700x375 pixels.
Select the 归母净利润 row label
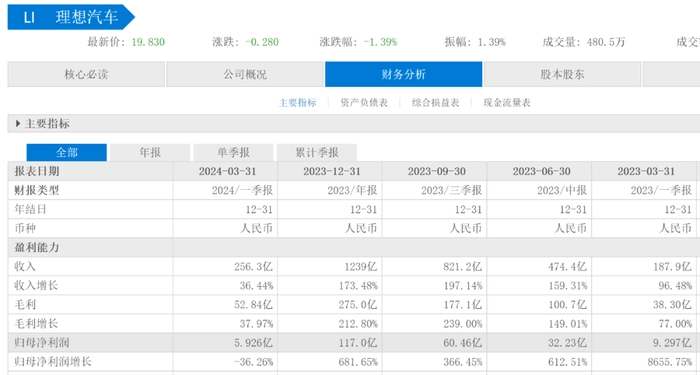point(42,343)
